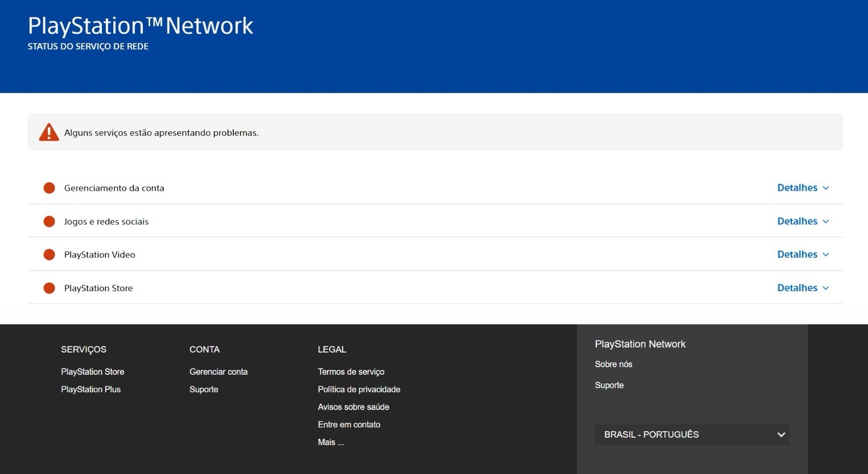The height and width of the screenshot is (474, 868).
Task: Click Mais ... in Legal footer
Action: pos(331,442)
